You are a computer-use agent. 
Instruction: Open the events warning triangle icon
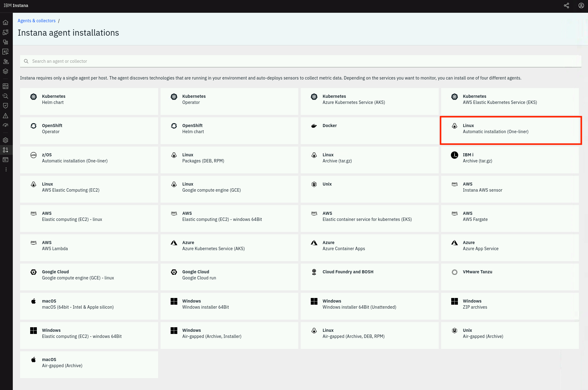click(5, 116)
